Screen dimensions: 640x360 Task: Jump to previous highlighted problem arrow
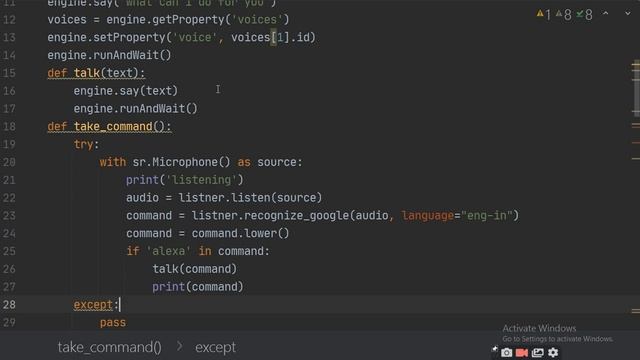pos(606,13)
